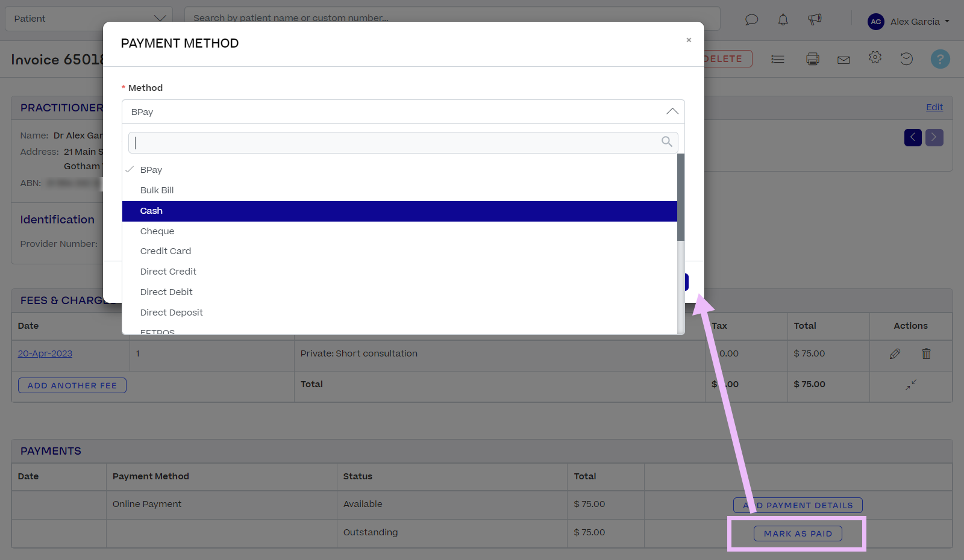Edit the Short consultation fee with the pencil icon

click(895, 354)
